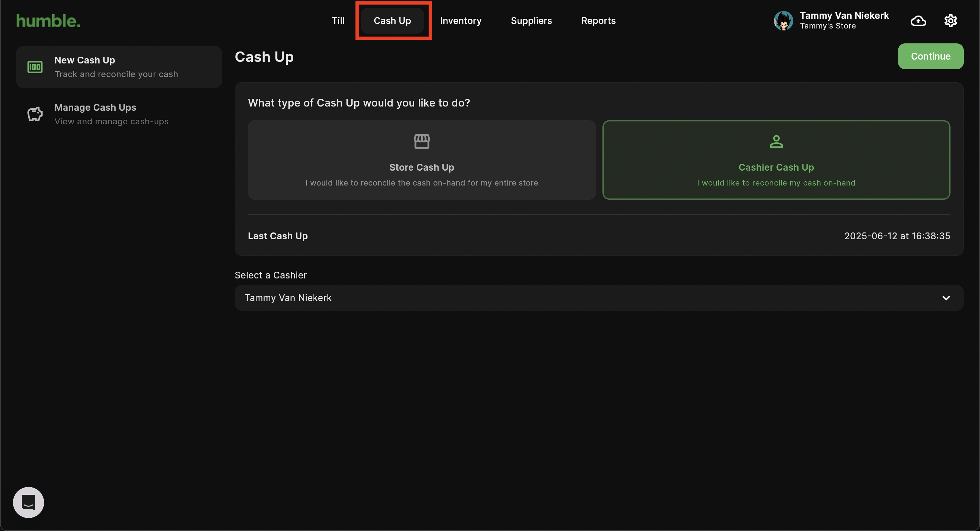Open the settings gear icon

pos(950,20)
